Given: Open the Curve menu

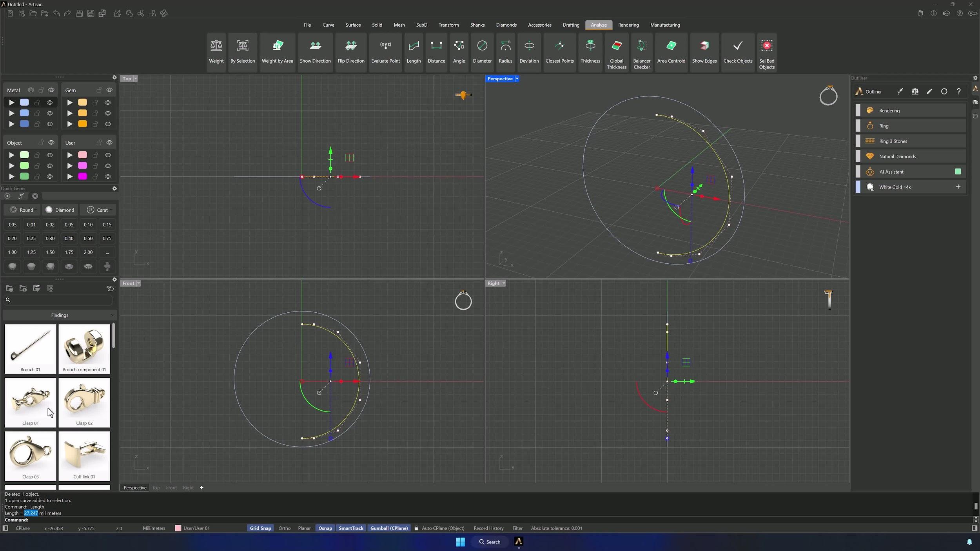Looking at the screenshot, I should coord(328,25).
